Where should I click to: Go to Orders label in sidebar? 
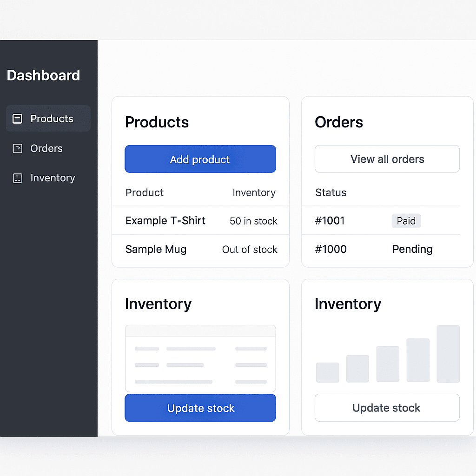[46, 148]
